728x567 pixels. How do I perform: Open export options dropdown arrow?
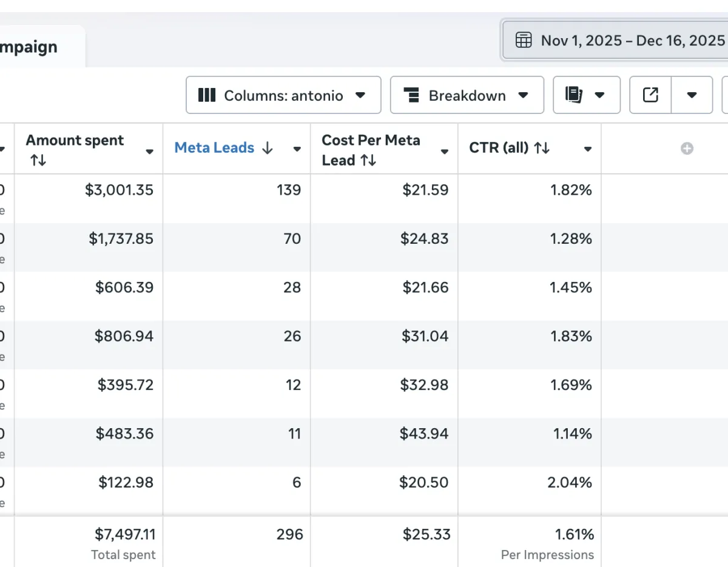(x=692, y=95)
